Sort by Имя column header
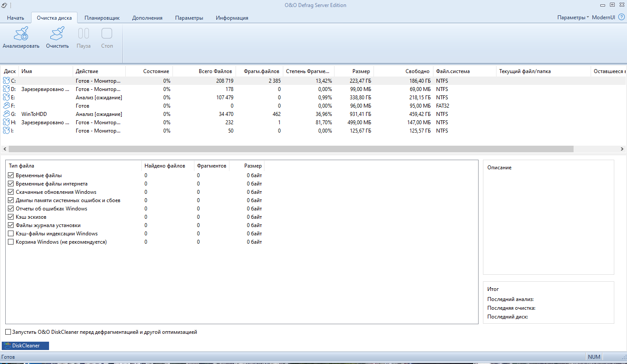Image resolution: width=627 pixels, height=364 pixels. (x=46, y=71)
